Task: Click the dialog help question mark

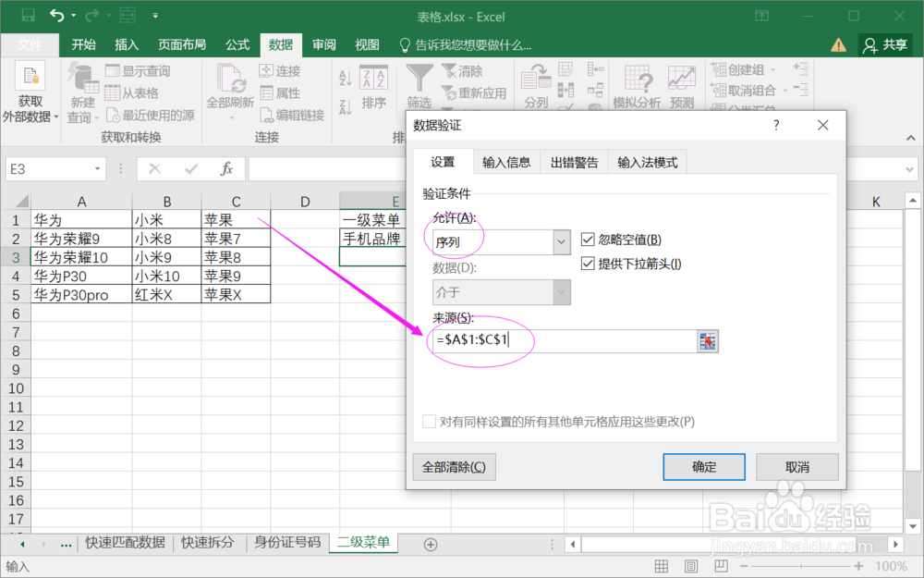Action: point(776,125)
